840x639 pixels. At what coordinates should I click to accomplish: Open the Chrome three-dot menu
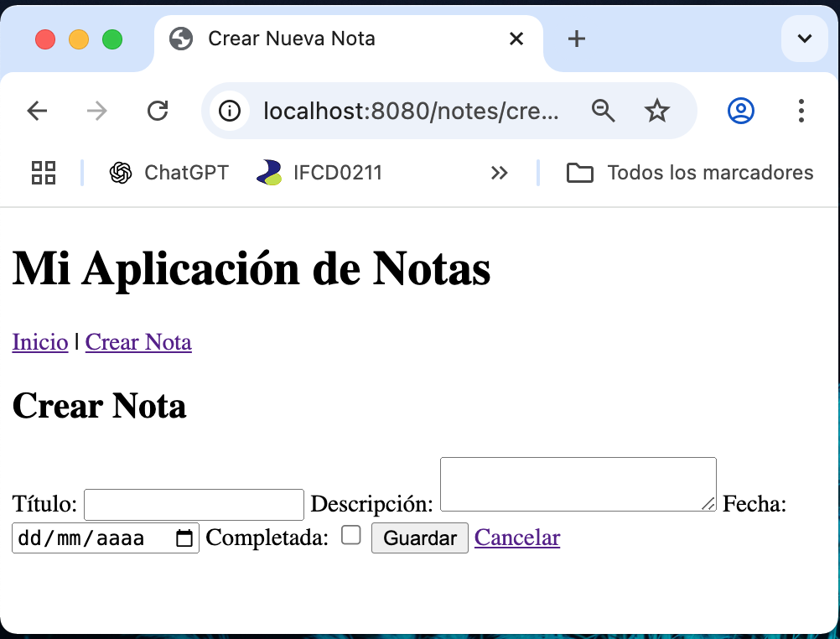801,110
